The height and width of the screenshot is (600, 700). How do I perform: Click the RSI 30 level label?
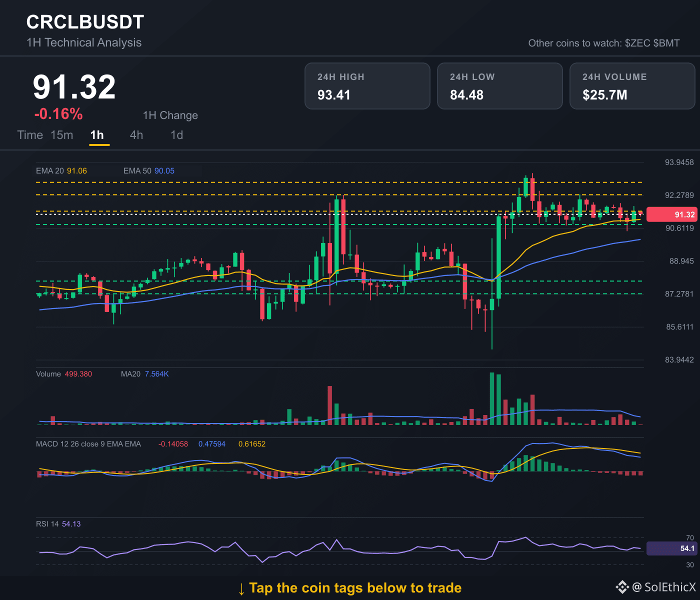690,565
